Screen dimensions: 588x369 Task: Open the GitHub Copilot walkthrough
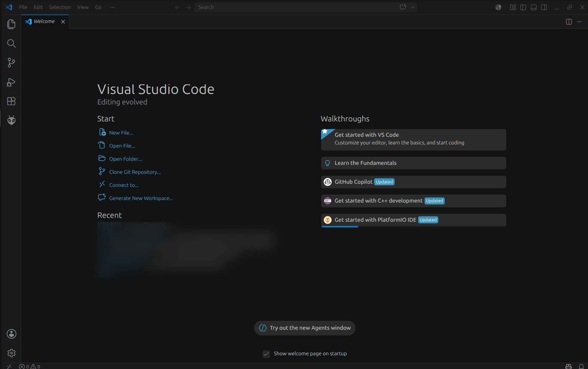tap(413, 182)
